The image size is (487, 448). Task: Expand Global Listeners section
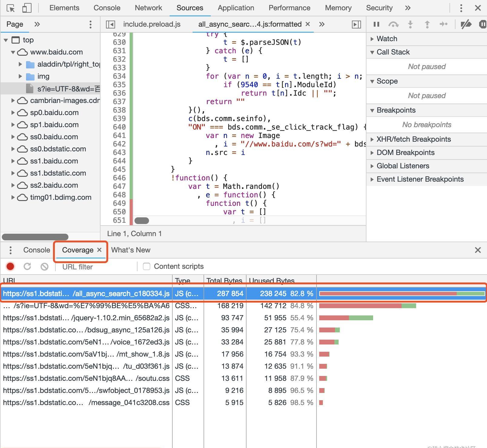[427, 166]
